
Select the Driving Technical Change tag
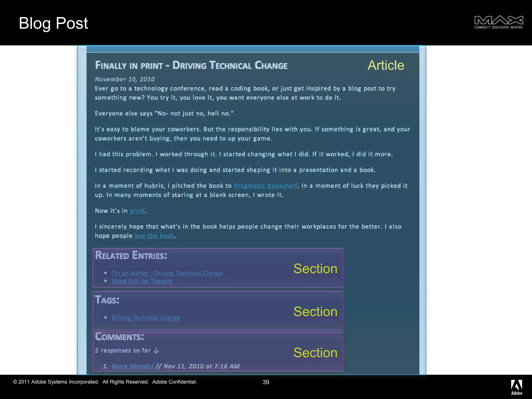pyautogui.click(x=146, y=318)
